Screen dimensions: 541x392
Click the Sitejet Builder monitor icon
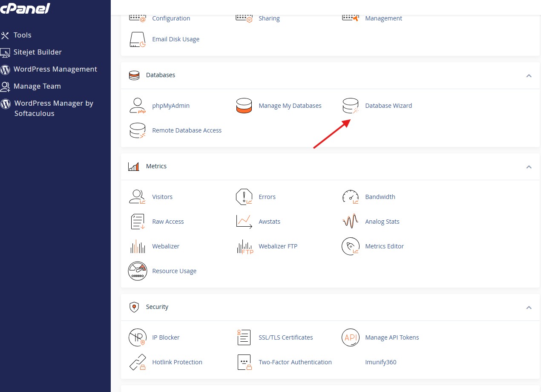coord(5,52)
